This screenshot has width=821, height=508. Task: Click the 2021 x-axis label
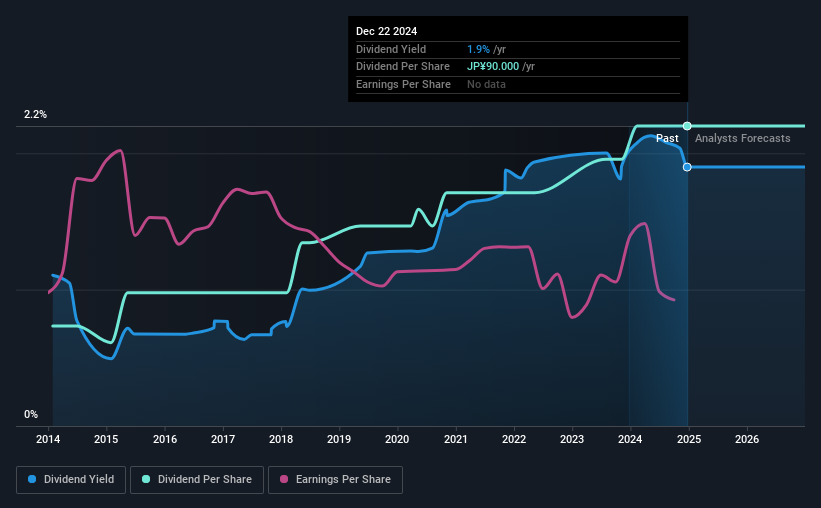pos(456,439)
